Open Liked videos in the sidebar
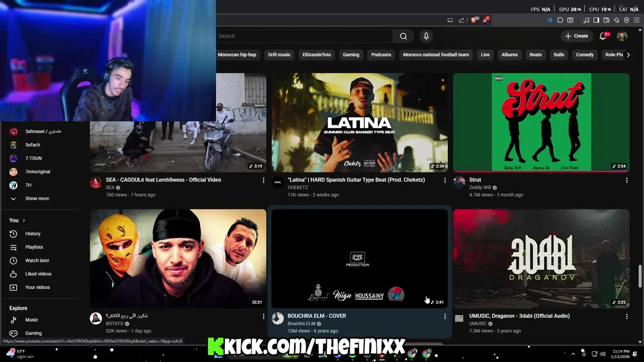Viewport: 644px width, 362px height. tap(39, 274)
